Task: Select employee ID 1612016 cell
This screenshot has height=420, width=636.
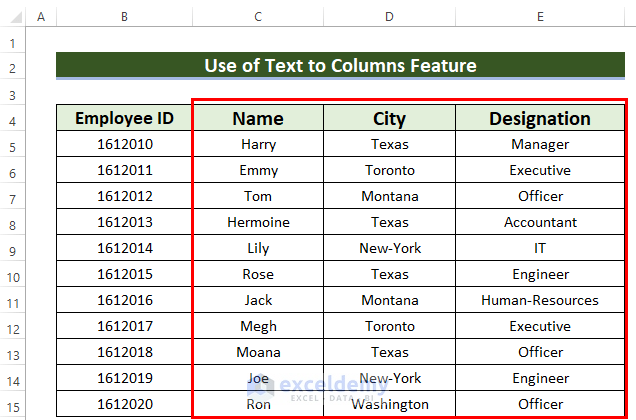Action: tap(124, 300)
